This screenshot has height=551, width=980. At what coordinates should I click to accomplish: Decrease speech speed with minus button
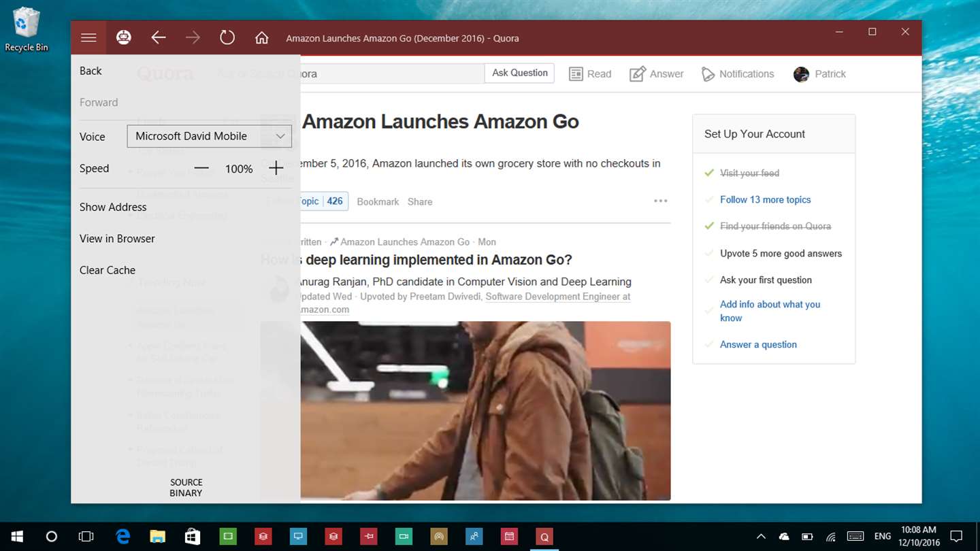click(201, 168)
